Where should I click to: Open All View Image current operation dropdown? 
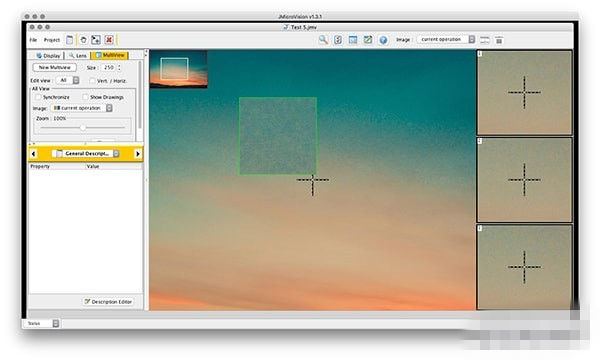tap(82, 108)
